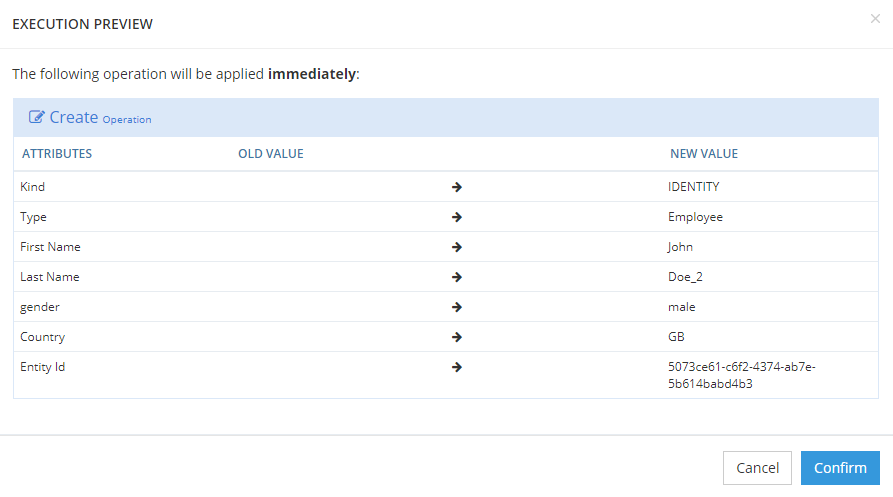This screenshot has height=497, width=893.
Task: Click the Create Operation header text
Action: pos(99,118)
